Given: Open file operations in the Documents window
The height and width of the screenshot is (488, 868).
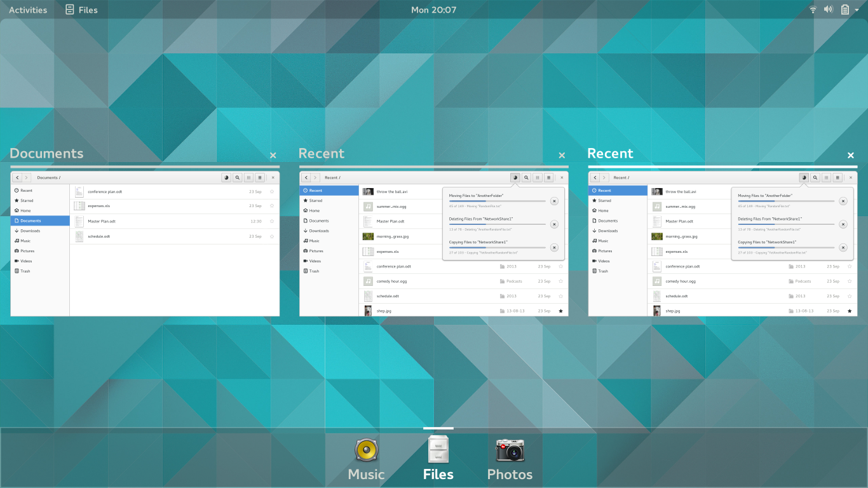Looking at the screenshot, I should click(226, 178).
